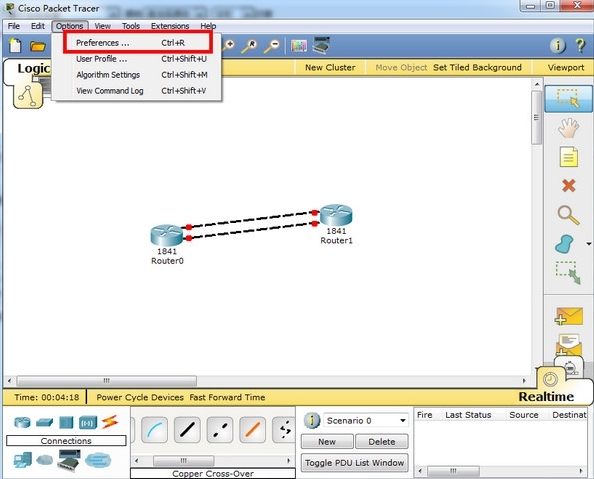Choose the Place Note tool
Viewport: 594px width, 479px height.
click(569, 157)
